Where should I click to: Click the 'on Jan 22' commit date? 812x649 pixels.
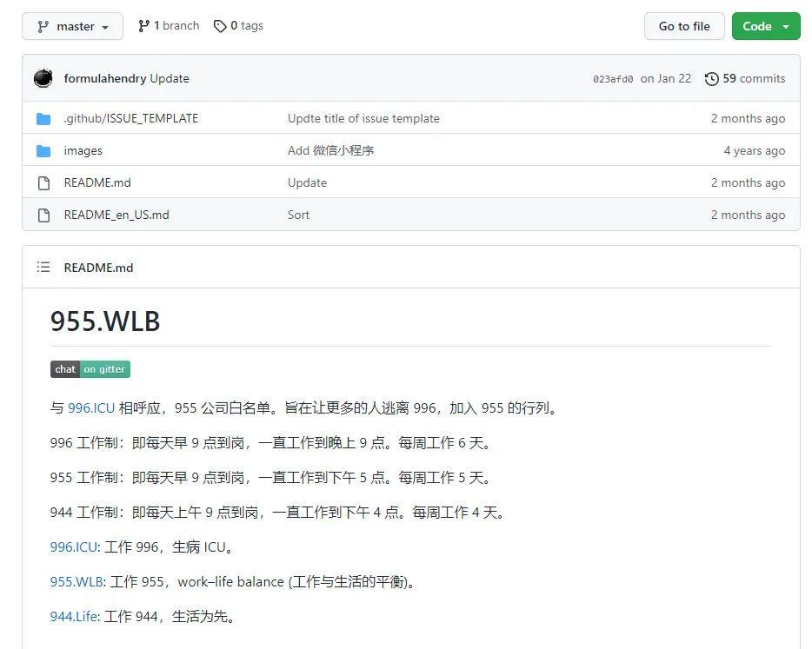click(x=665, y=79)
